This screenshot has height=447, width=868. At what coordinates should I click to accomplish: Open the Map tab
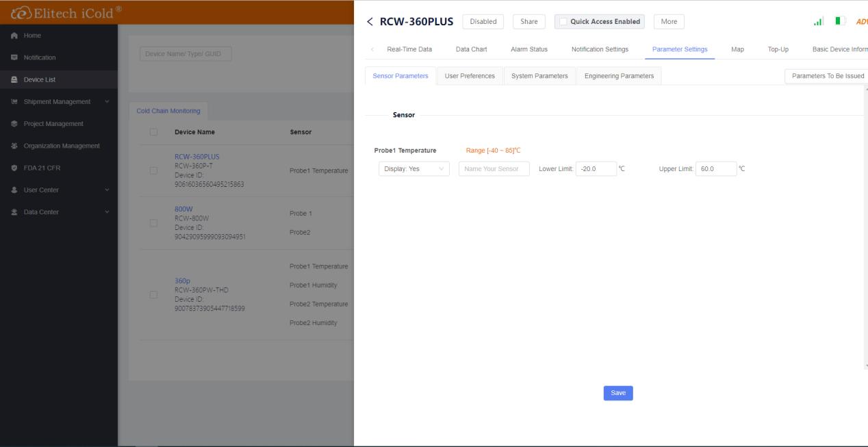coord(738,49)
